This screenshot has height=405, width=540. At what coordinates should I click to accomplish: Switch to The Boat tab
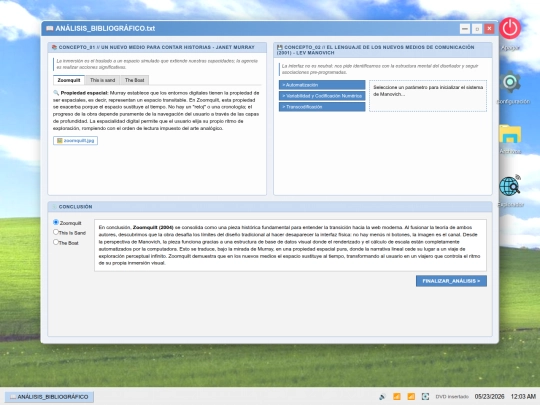[x=134, y=80]
